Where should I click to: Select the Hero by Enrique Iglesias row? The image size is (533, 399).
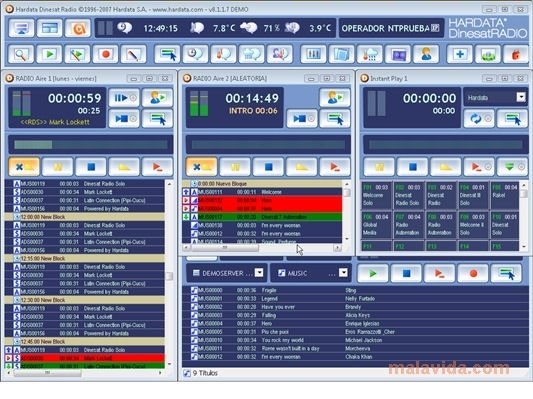355,324
